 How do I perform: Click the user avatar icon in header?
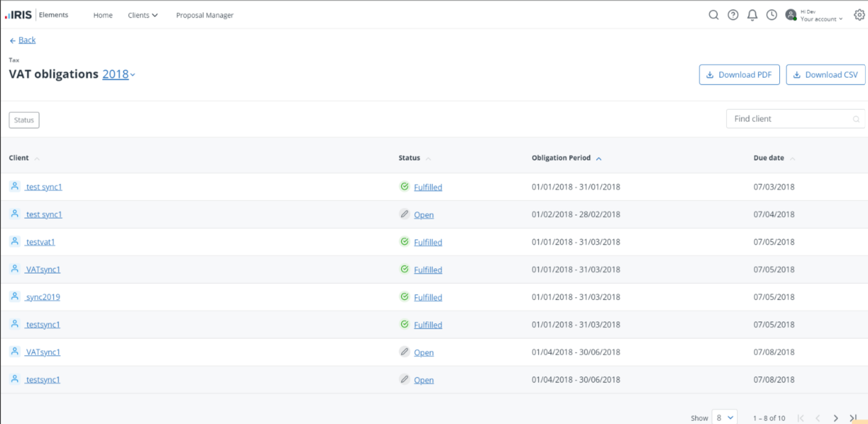[x=791, y=15]
